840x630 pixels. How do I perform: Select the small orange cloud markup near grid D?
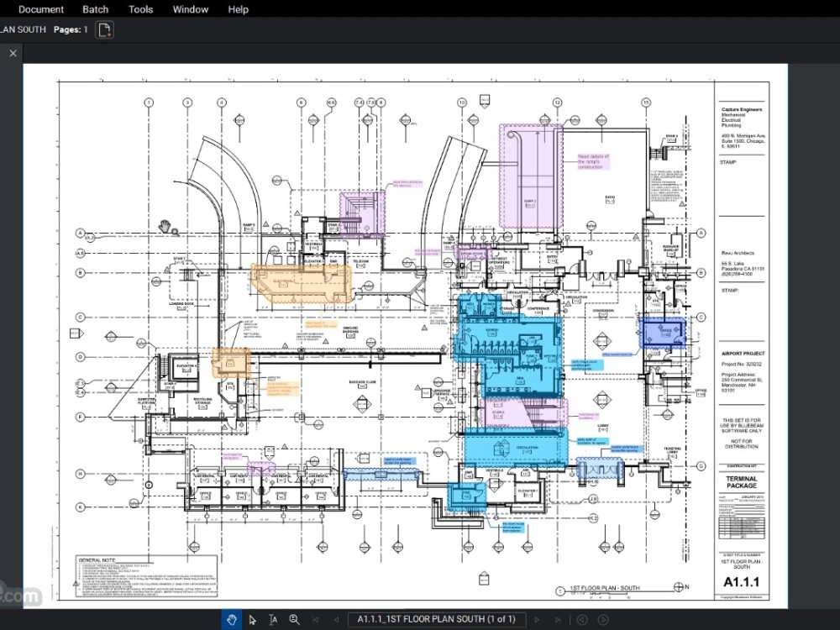[x=231, y=362]
